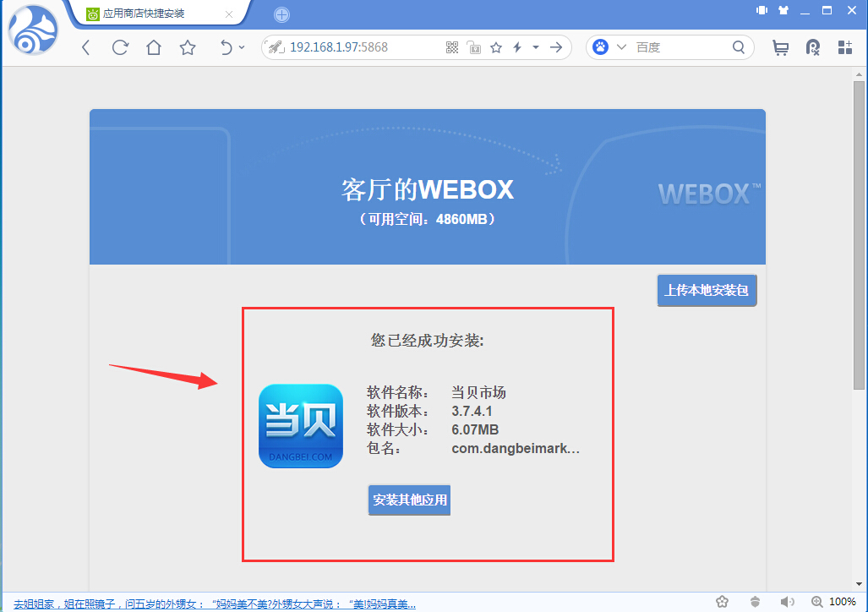Click the go arrow in address bar
Screen dimensions: 868x612
coord(556,47)
